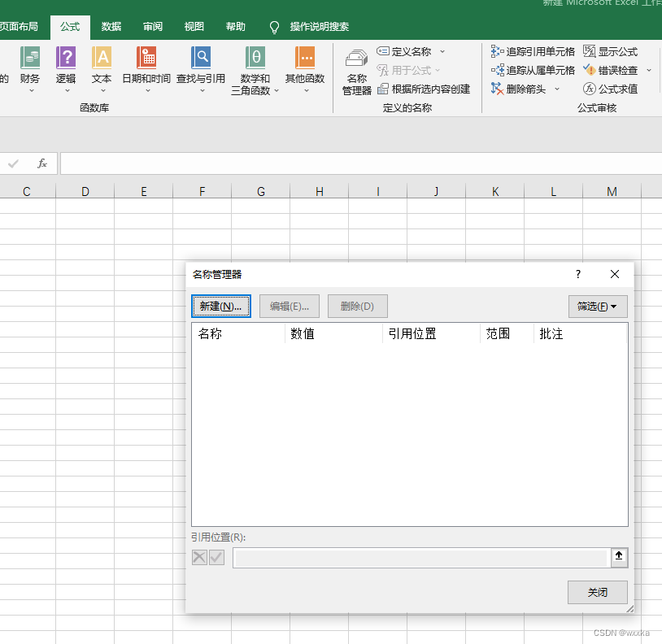Viewport: 662px width, 644px height.
Task: Expand the 日期和时间 dropdown chevron
Action: 148,91
